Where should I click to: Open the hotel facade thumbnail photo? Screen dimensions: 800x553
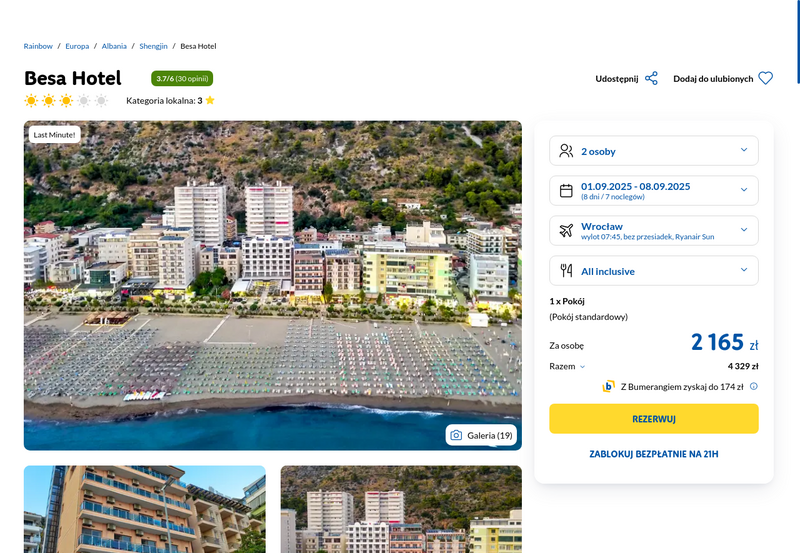144,509
